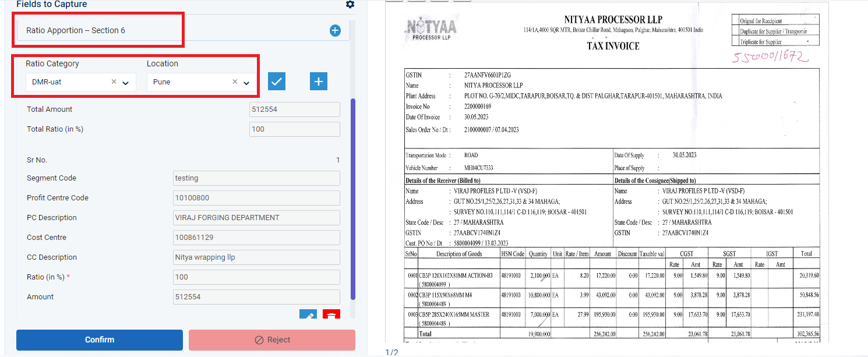Click the handwritten red number on the invoice
This screenshot has height=357, width=868.
[771, 57]
